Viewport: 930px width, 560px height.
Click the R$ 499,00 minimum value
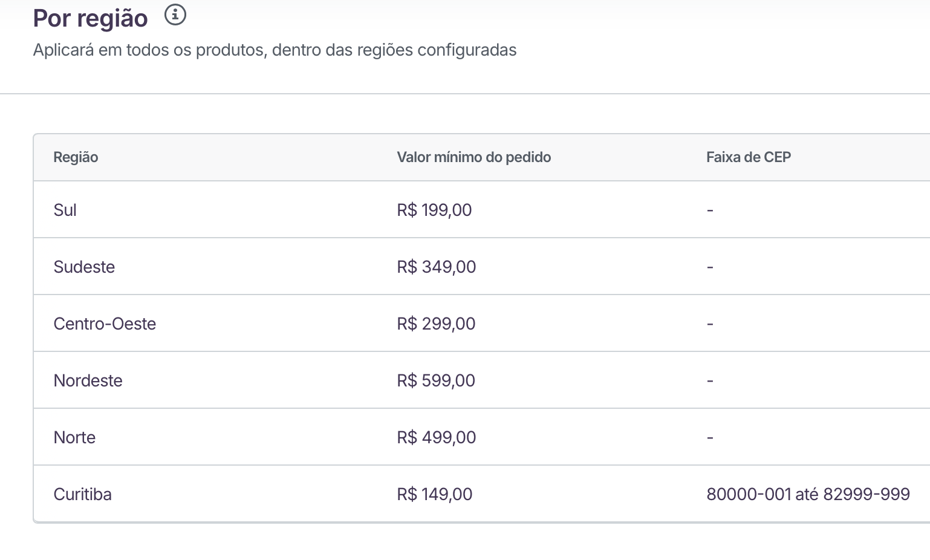pyautogui.click(x=436, y=437)
